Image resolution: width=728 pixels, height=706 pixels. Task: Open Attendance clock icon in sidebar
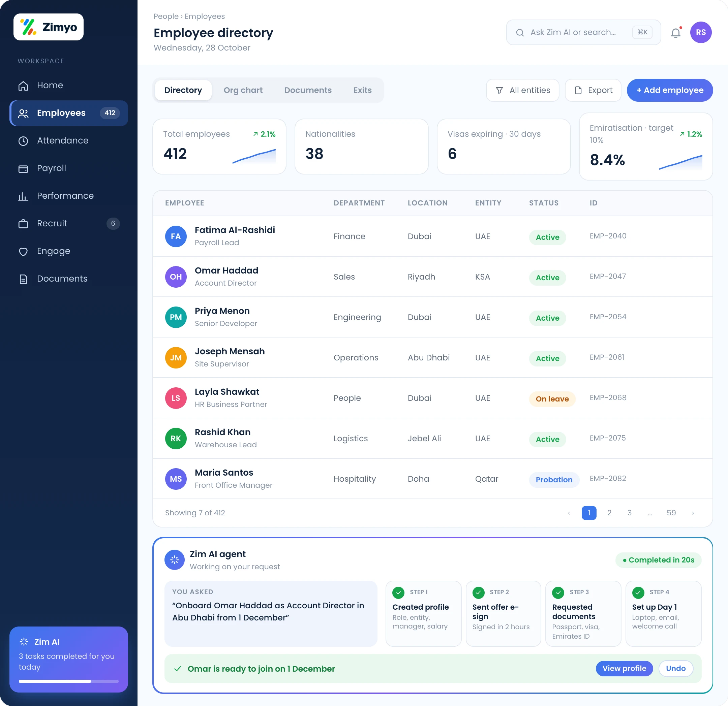[x=23, y=141]
